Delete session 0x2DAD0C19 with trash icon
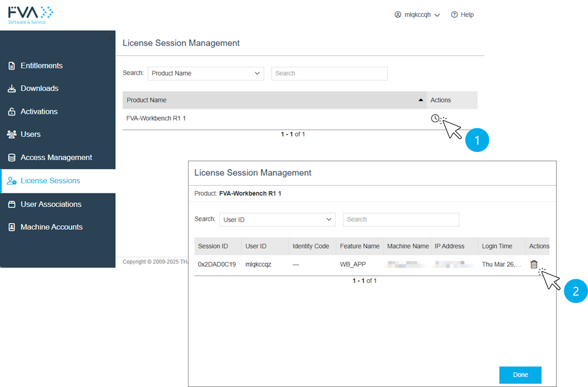The image size is (588, 387). 534,265
